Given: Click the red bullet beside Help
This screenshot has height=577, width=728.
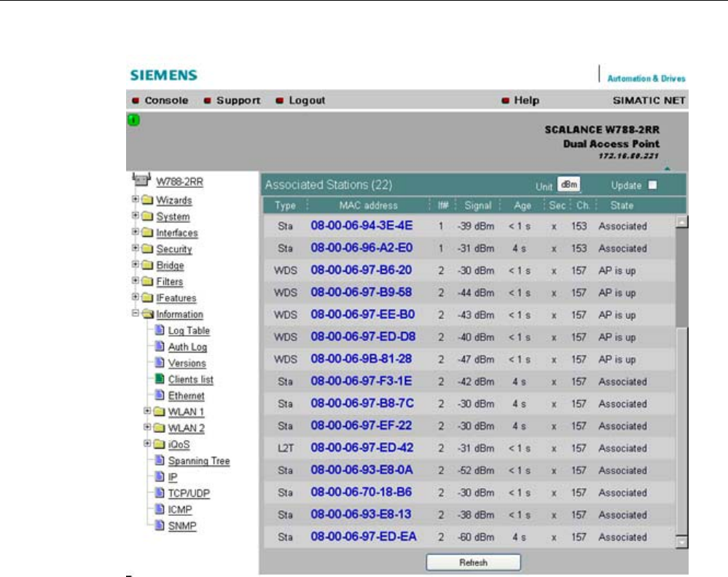Looking at the screenshot, I should tap(506, 101).
